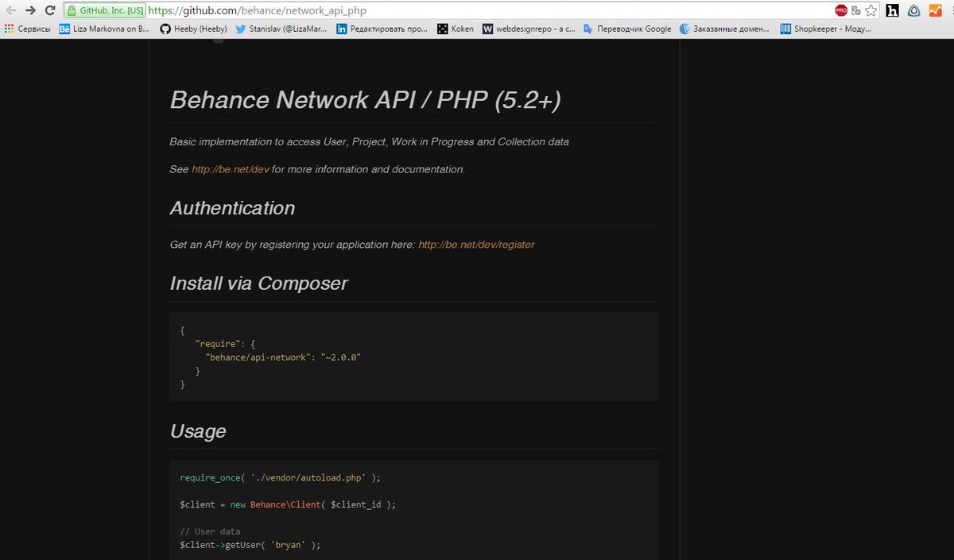Follow the http://be.net/dev/register link
954x560 pixels.
pyautogui.click(x=476, y=245)
